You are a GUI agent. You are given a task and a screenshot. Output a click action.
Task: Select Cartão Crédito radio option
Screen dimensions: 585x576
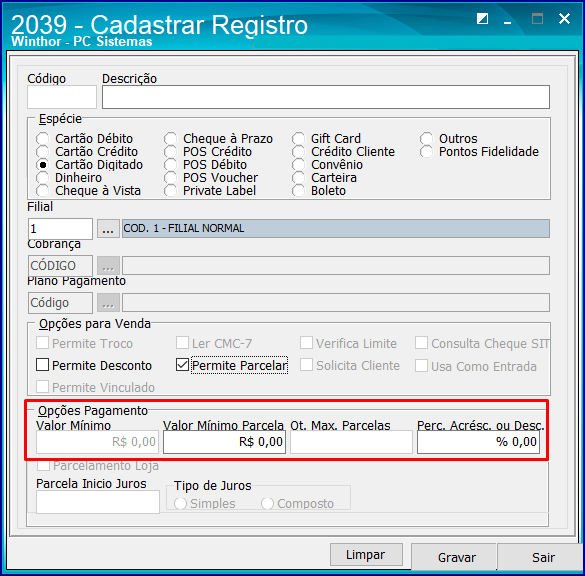pos(43,151)
